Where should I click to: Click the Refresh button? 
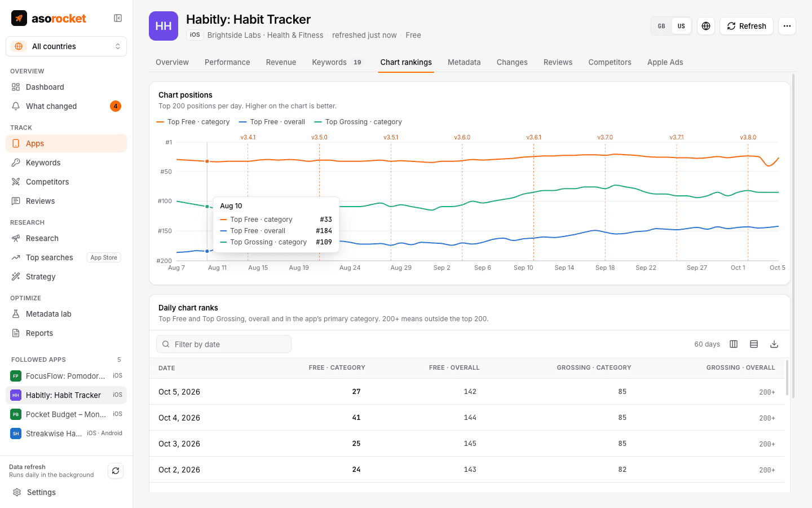tap(747, 26)
